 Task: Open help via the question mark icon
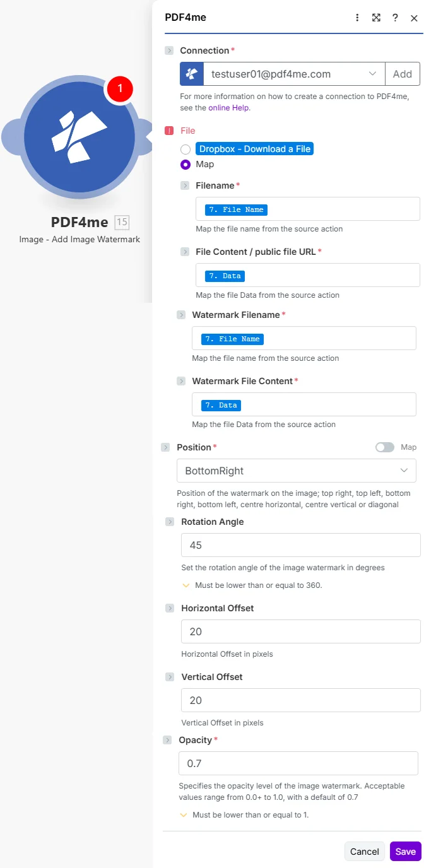pyautogui.click(x=395, y=18)
